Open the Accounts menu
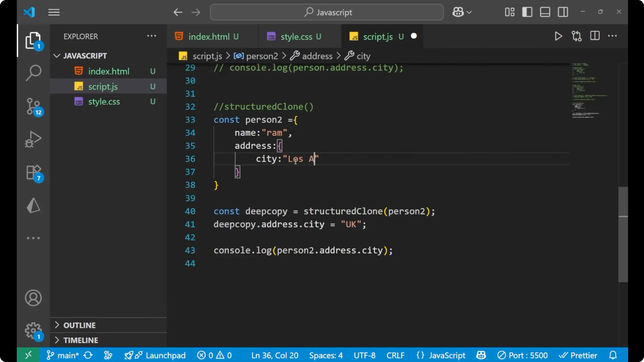Screen dimensions: 644x362 pyautogui.click(x=33, y=298)
